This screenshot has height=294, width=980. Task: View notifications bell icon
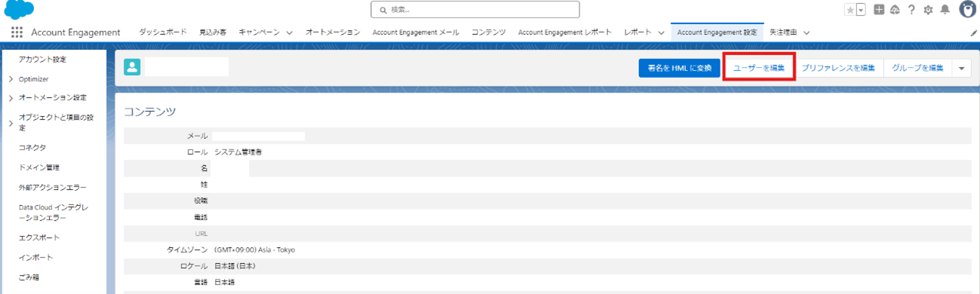(x=945, y=10)
